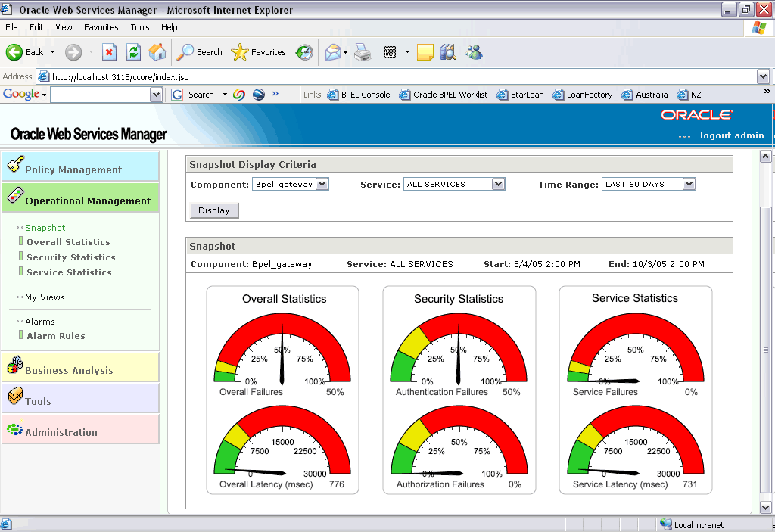
Task: Open the File menu
Action: (x=11, y=27)
